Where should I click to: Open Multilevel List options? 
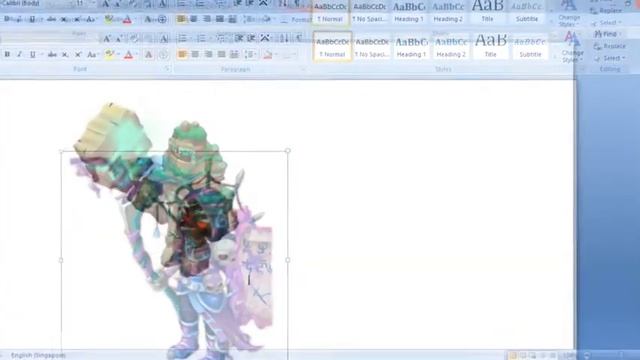221,38
